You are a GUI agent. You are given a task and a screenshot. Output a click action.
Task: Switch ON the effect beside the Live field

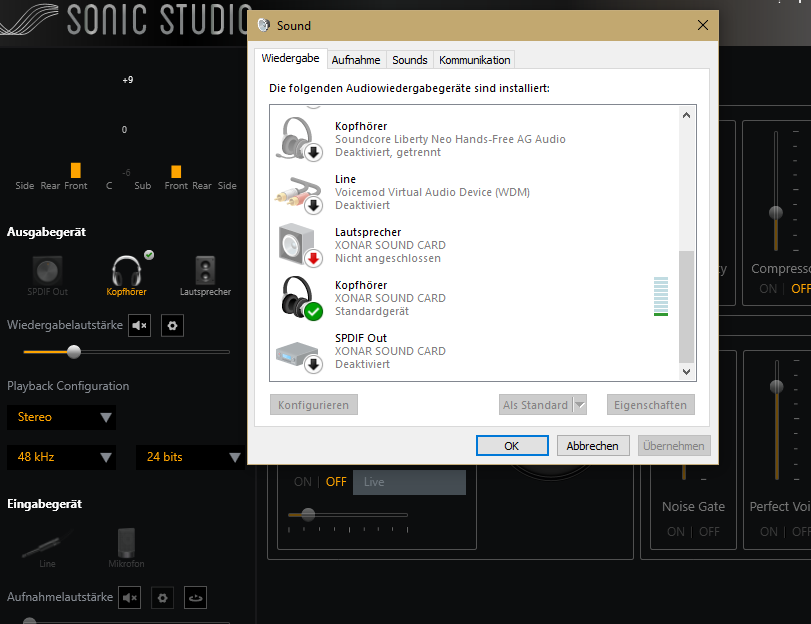pos(303,482)
